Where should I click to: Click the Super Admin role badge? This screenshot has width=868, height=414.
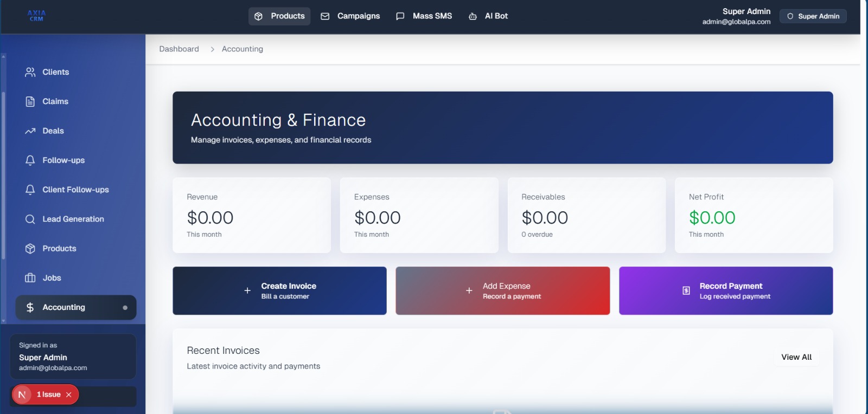tap(813, 16)
